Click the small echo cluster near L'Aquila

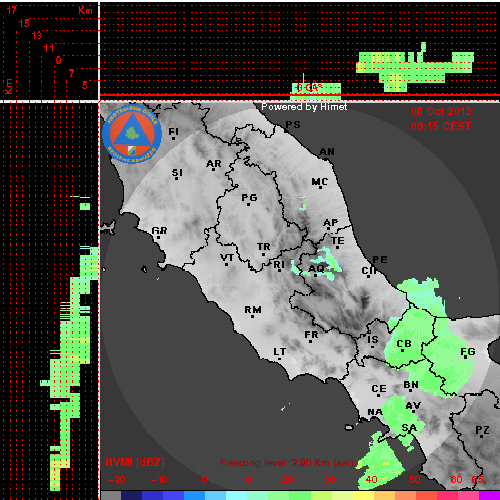pyautogui.click(x=318, y=263)
